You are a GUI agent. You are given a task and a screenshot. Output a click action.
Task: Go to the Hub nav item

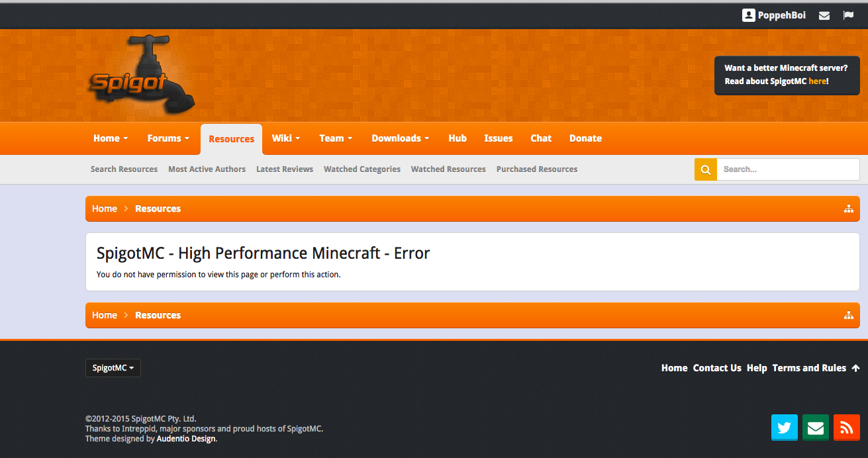pyautogui.click(x=458, y=138)
